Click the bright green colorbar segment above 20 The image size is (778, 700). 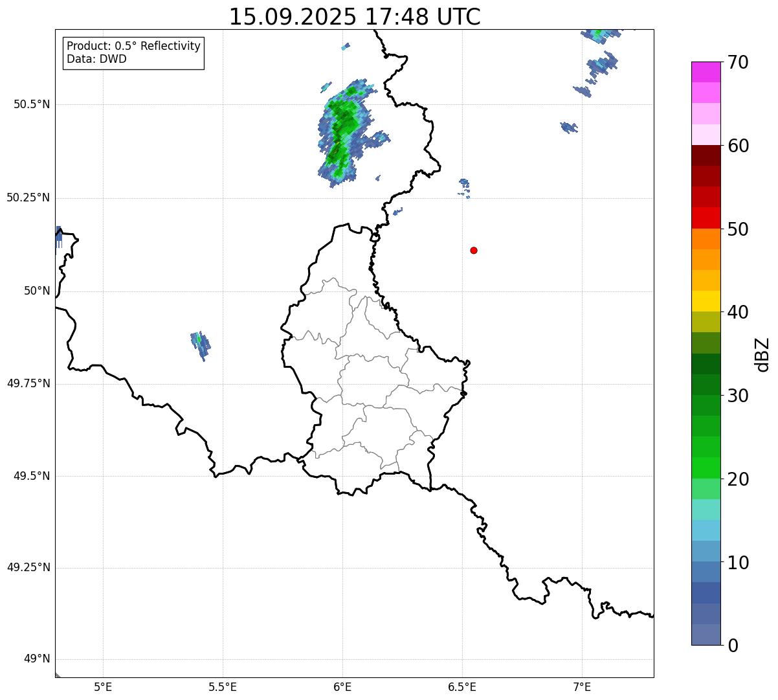click(706, 468)
